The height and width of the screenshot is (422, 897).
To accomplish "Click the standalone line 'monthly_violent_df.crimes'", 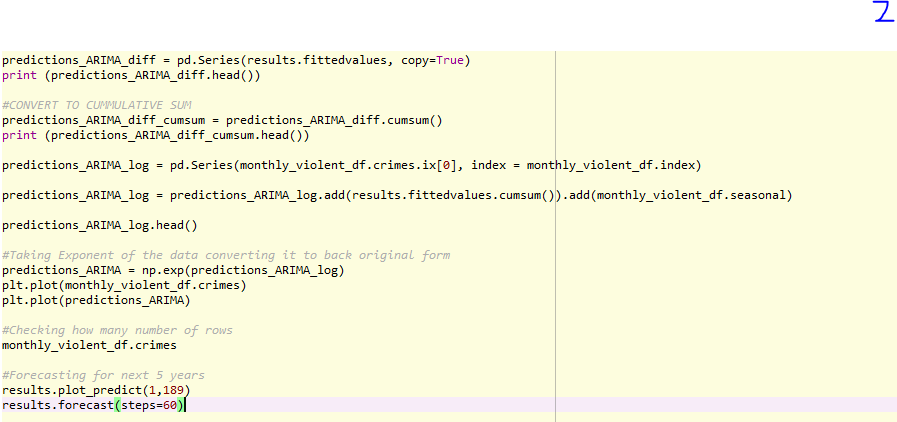I will tap(89, 345).
